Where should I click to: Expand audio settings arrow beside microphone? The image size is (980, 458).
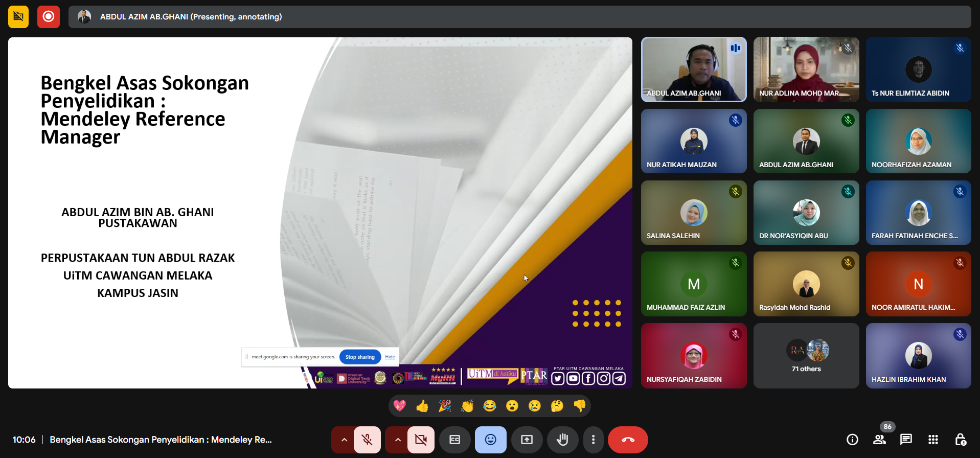pos(344,440)
